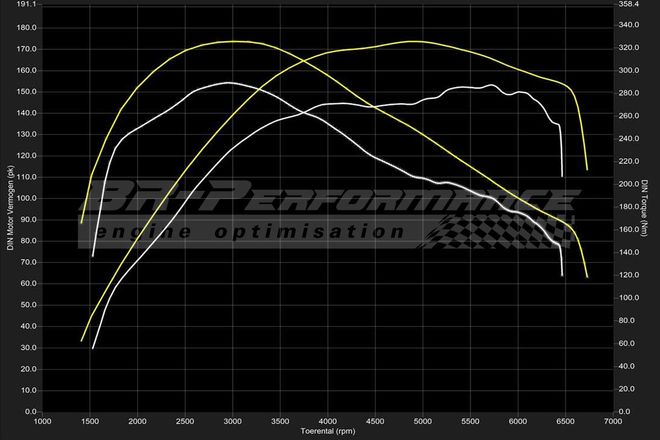
Task: Select the 'Toerental (rpm)' x-axis title
Action: tap(328, 433)
